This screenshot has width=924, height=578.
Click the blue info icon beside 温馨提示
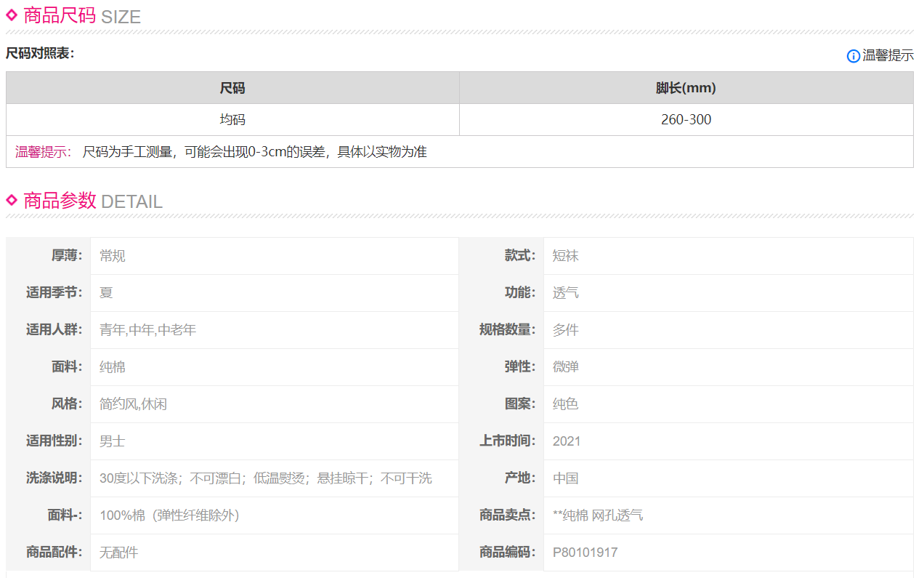(854, 56)
